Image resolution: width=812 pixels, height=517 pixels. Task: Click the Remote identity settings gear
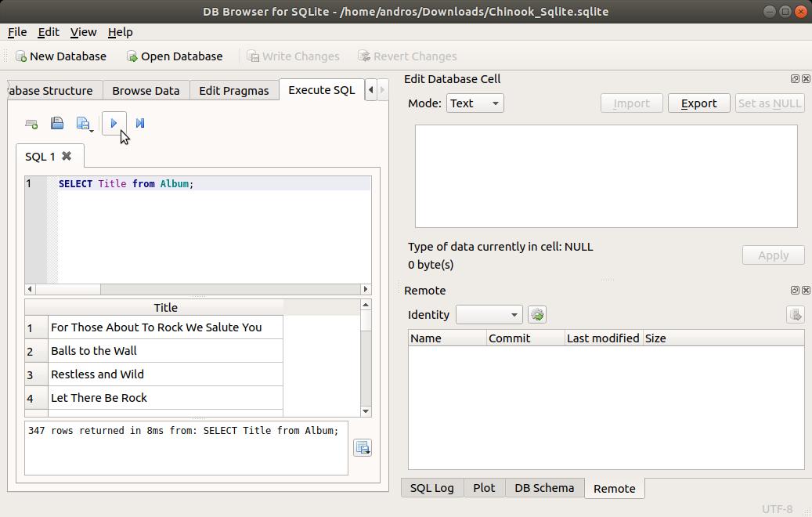(537, 314)
